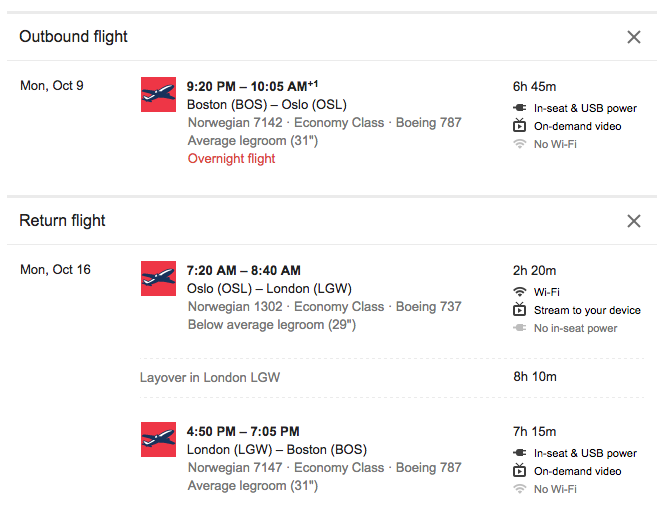Screen dimensions: 665x518
Task: Click the red Overnight flight text
Action: click(231, 158)
